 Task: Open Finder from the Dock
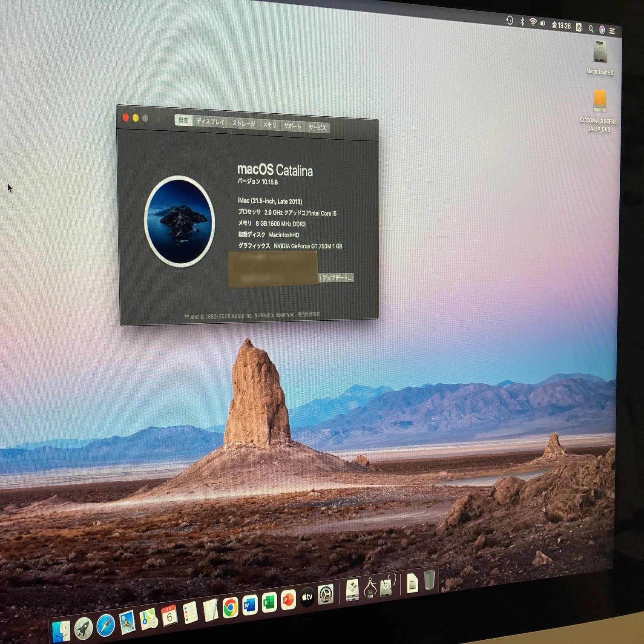click(x=61, y=632)
